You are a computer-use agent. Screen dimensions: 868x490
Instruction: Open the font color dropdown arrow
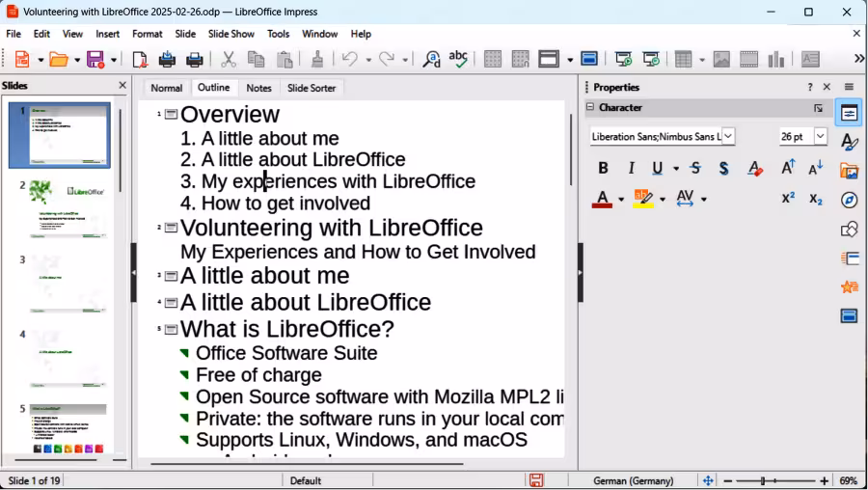click(x=621, y=199)
